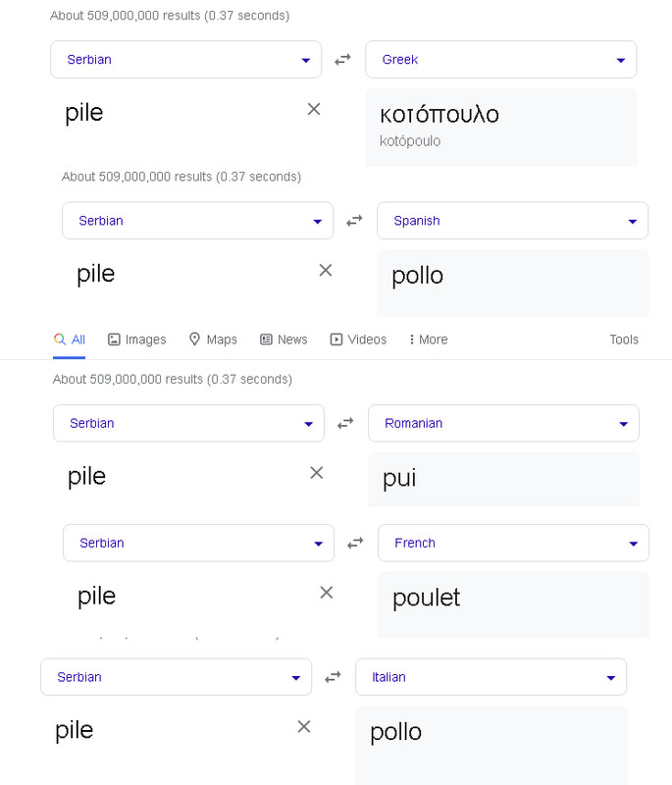Clear the Serbian text in the Italian translator
Viewport: 672px width, 785px height.
304,726
